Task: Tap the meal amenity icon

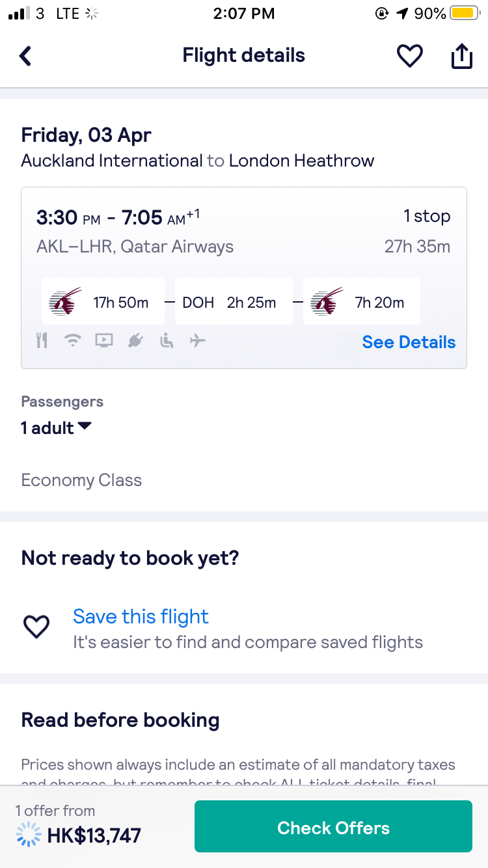Action: (x=42, y=340)
